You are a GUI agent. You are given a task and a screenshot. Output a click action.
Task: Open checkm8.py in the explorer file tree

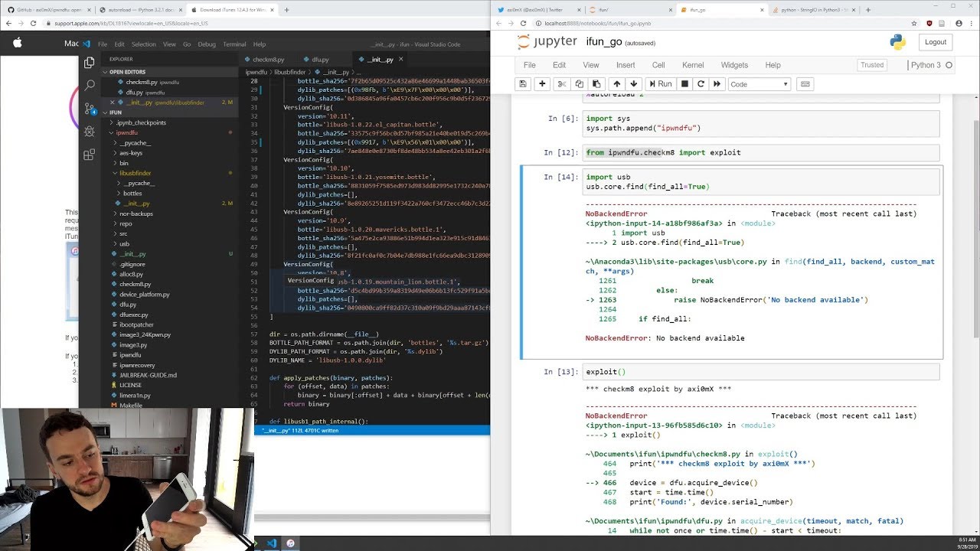(136, 284)
